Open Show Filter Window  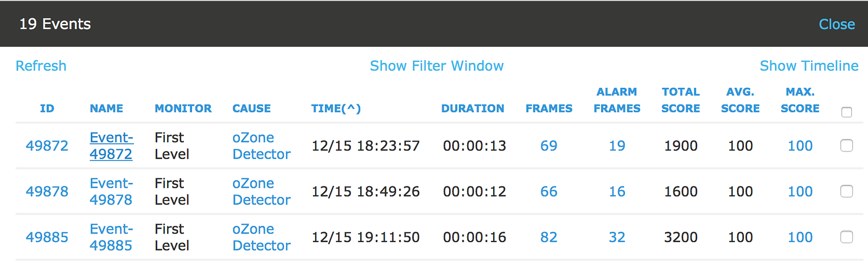tap(437, 66)
